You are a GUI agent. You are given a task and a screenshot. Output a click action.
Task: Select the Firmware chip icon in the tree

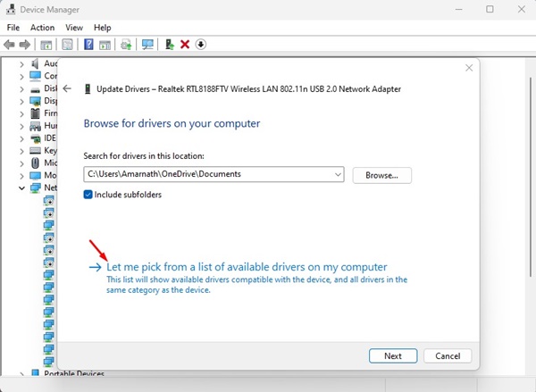[35, 113]
